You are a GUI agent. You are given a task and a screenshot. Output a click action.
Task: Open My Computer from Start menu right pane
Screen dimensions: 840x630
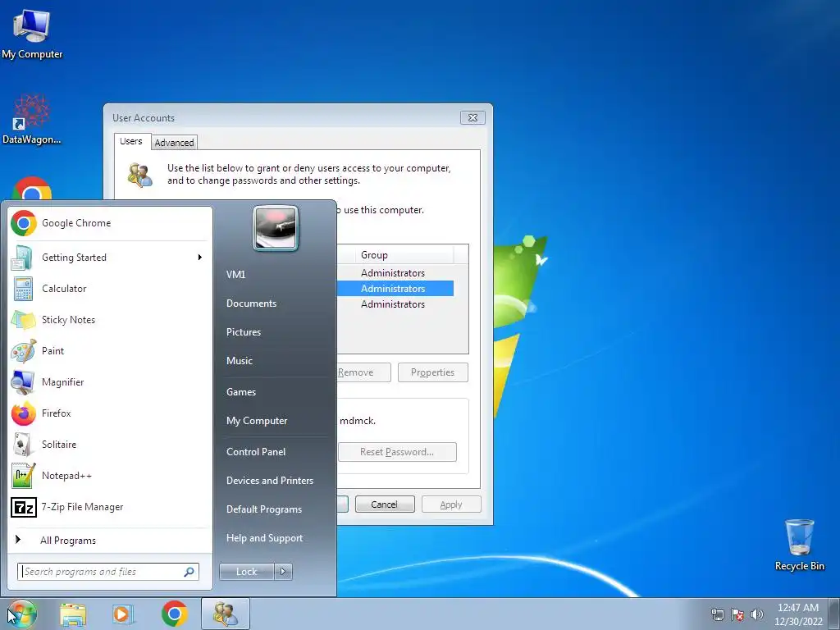click(x=257, y=421)
